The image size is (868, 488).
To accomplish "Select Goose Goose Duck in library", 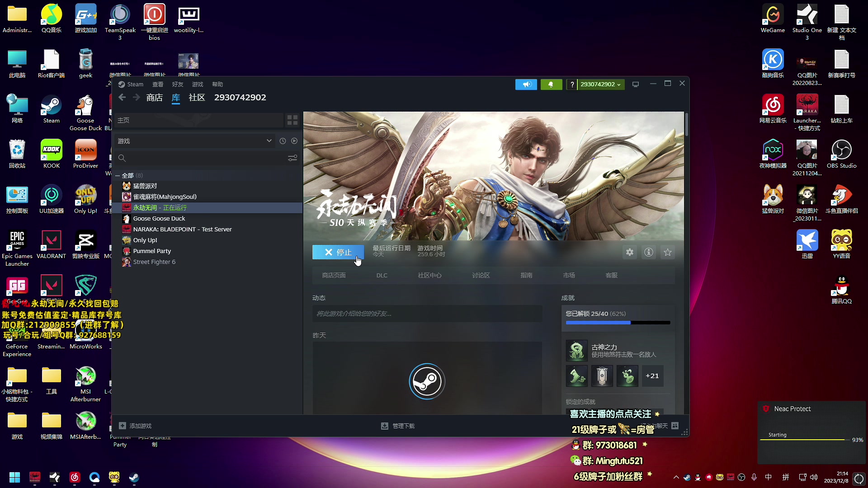I will (x=208, y=219).
